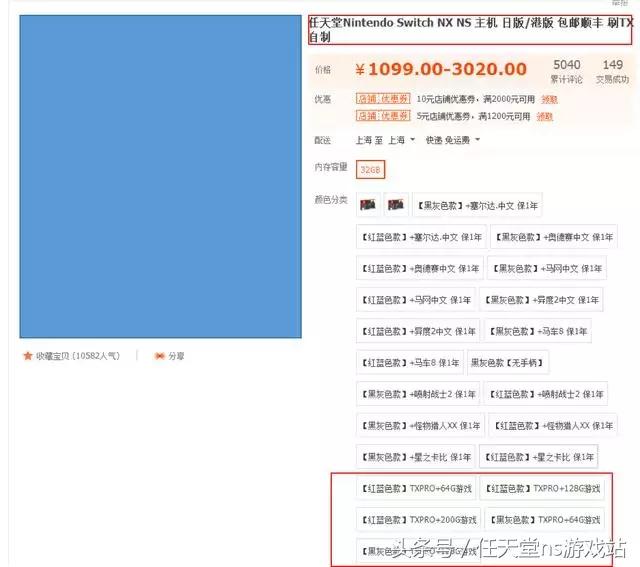Choose 【红蓝色款】+喷射战士2 保1年
This screenshot has height=567, width=640.
pos(546,394)
